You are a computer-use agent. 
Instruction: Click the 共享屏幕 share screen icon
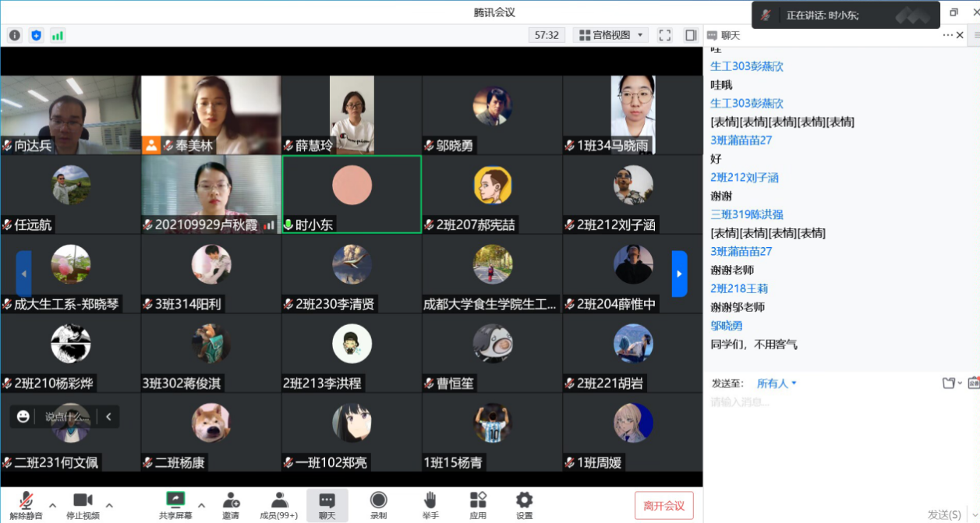(x=176, y=504)
